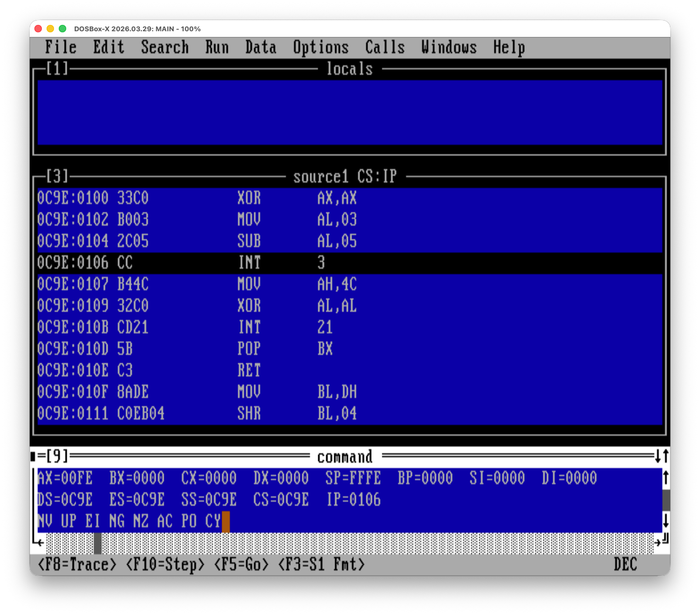Image resolution: width=700 pixels, height=615 pixels.
Task: Click the command window scroll down arrow
Action: point(666,521)
